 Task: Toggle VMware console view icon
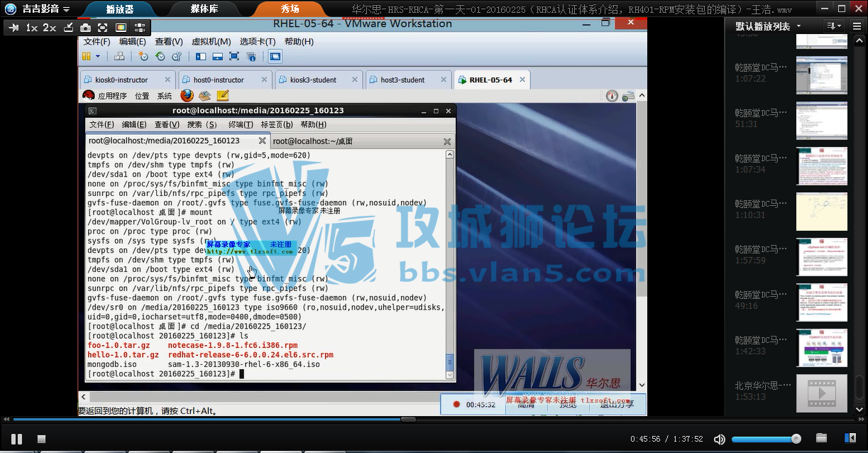(275, 57)
